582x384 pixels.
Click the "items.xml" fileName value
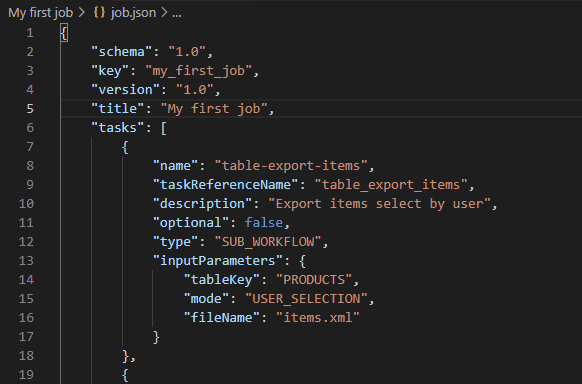tap(318, 318)
